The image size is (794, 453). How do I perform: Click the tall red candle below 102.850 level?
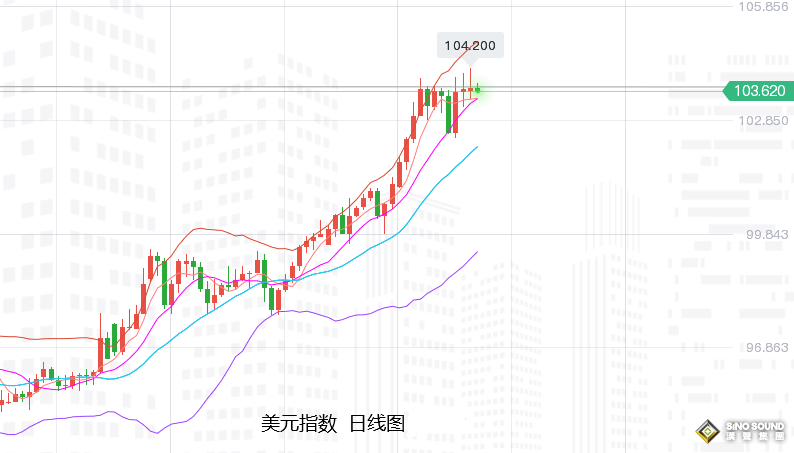[x=413, y=126]
